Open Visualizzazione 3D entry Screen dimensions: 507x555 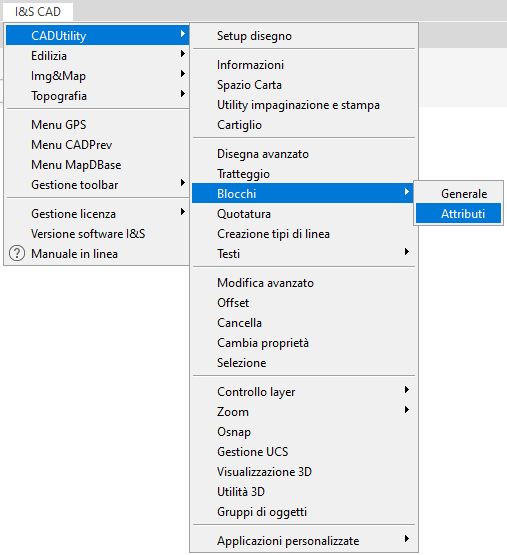click(303, 471)
